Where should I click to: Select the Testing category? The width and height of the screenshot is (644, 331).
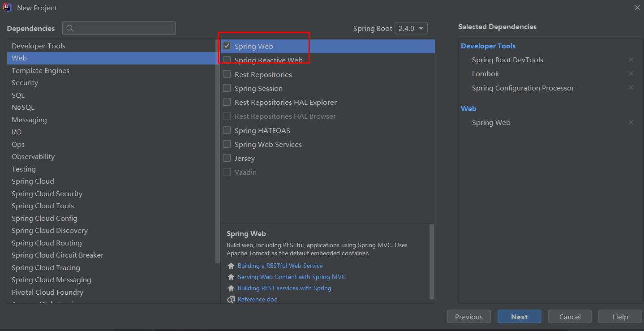click(111, 169)
